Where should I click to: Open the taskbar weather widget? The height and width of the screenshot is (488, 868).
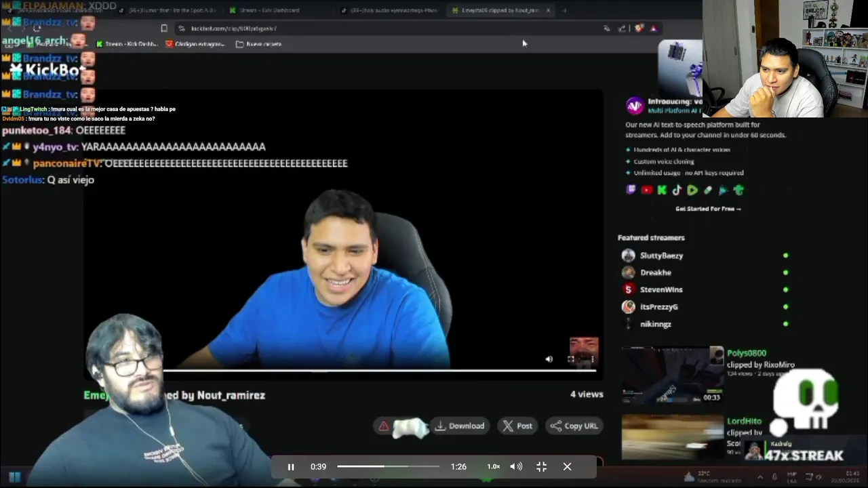pos(712,476)
